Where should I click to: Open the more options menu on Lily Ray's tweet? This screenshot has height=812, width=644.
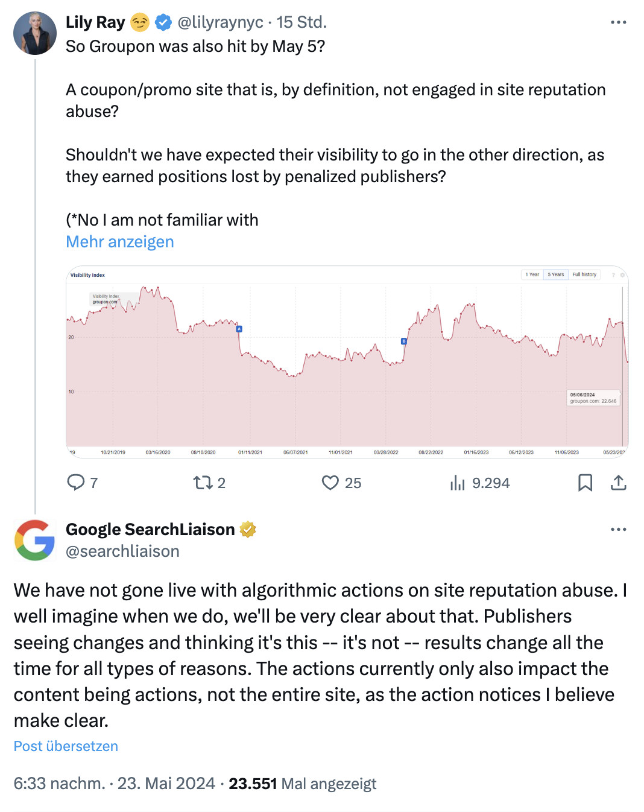point(619,22)
